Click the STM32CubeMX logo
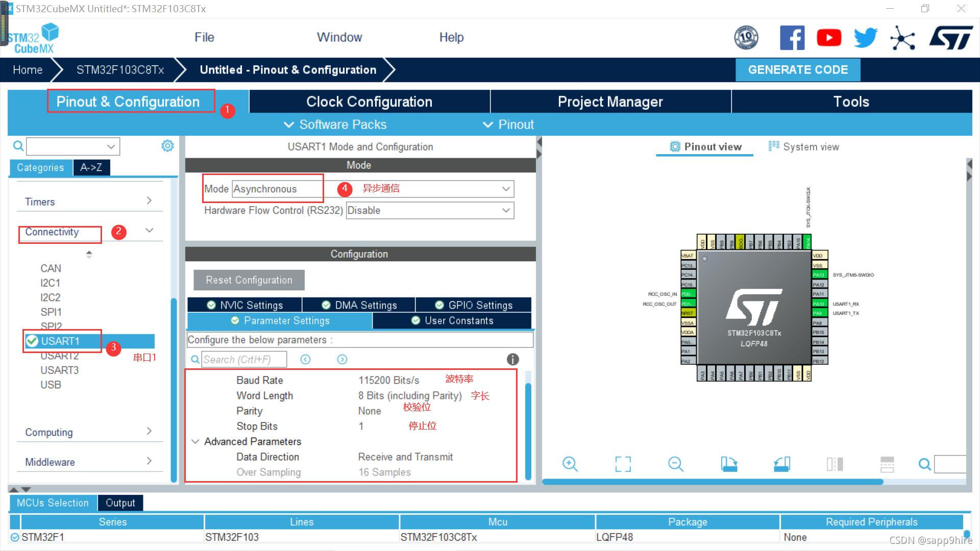Viewport: 980px width, 551px height. (33, 38)
